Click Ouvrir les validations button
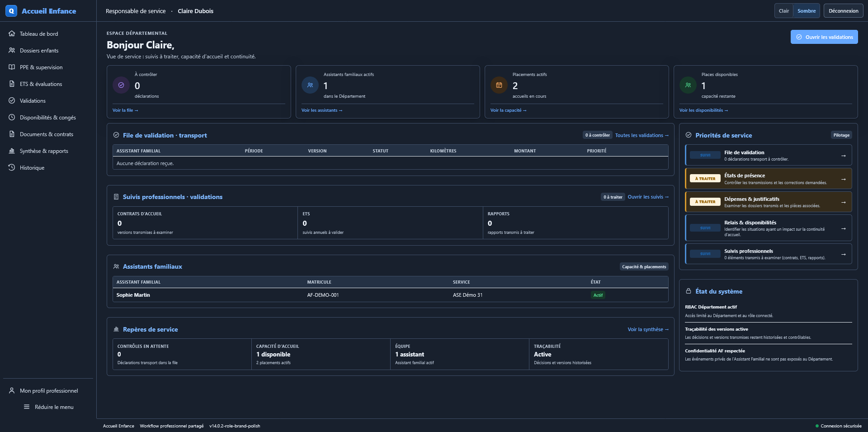 tap(824, 37)
